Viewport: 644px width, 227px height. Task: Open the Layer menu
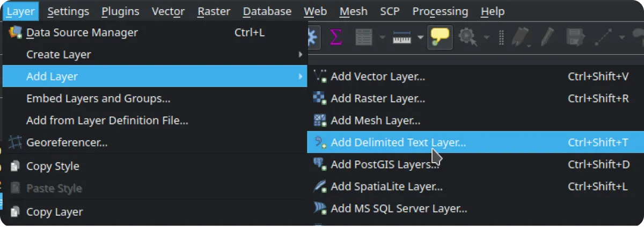click(x=21, y=11)
